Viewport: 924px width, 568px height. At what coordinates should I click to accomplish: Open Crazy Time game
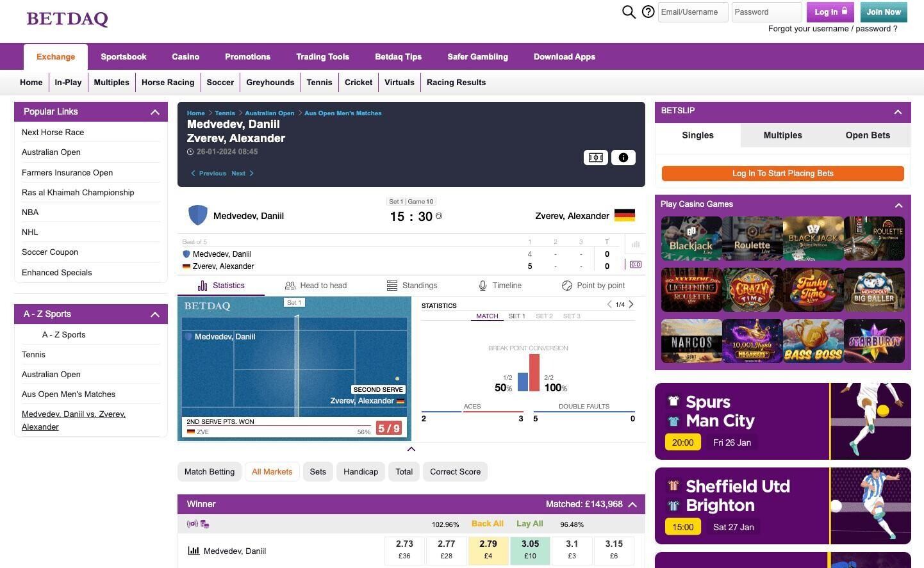click(x=752, y=289)
